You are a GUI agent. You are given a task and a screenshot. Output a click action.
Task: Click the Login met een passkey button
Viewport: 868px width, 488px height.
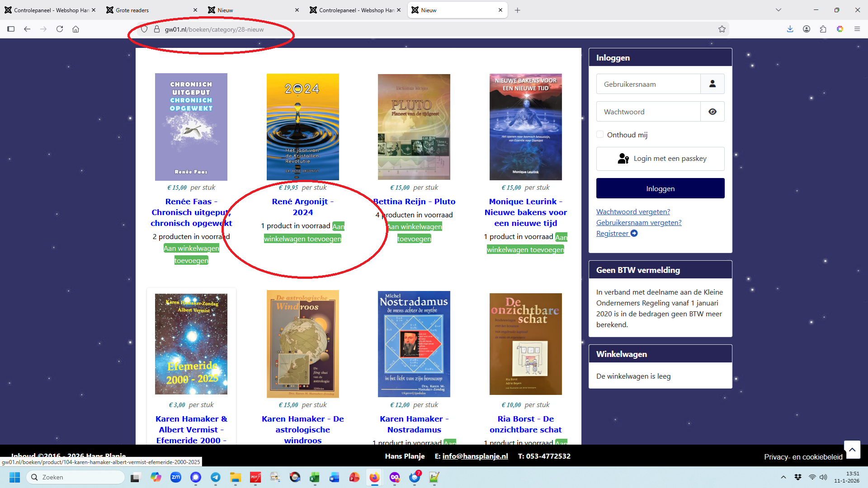click(660, 159)
